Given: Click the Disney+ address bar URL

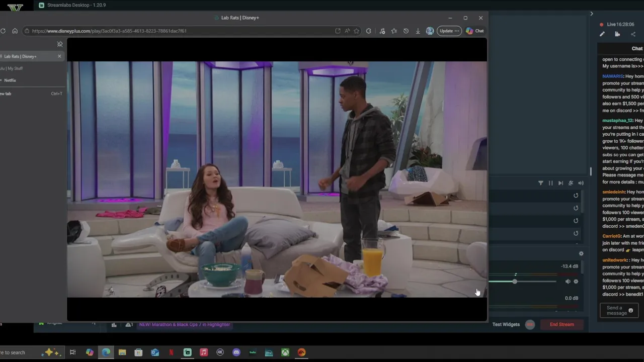Looking at the screenshot, I should tap(109, 31).
